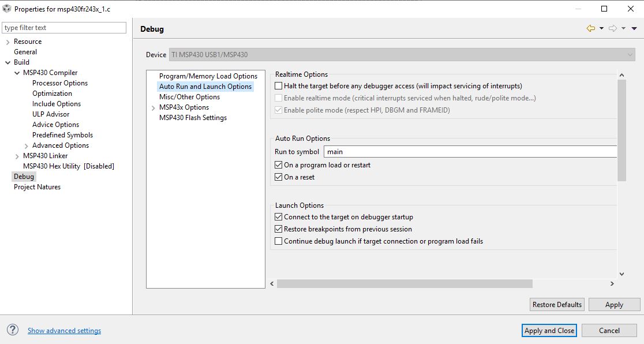Click scroll-right arrow of horizontal scrollbar
Viewport: 644px width, 344px height.
[x=612, y=283]
